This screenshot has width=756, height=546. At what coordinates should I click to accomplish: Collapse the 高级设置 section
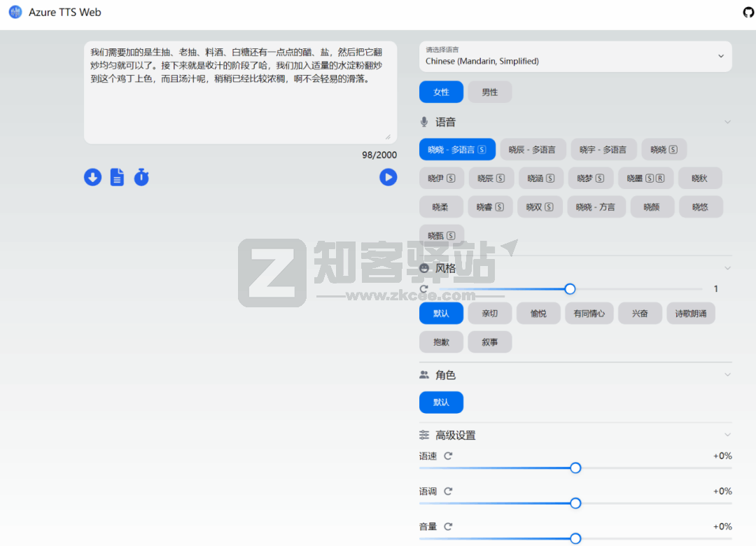click(727, 434)
